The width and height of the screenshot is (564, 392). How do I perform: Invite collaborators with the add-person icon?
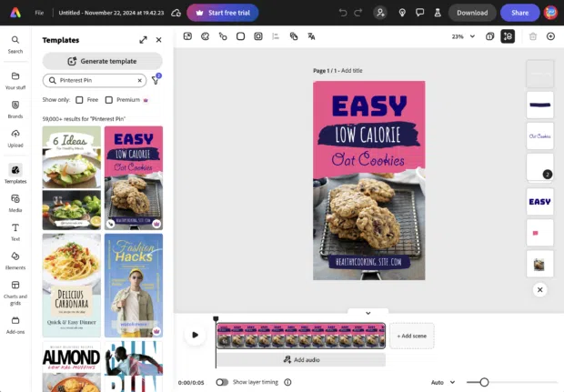coord(380,13)
